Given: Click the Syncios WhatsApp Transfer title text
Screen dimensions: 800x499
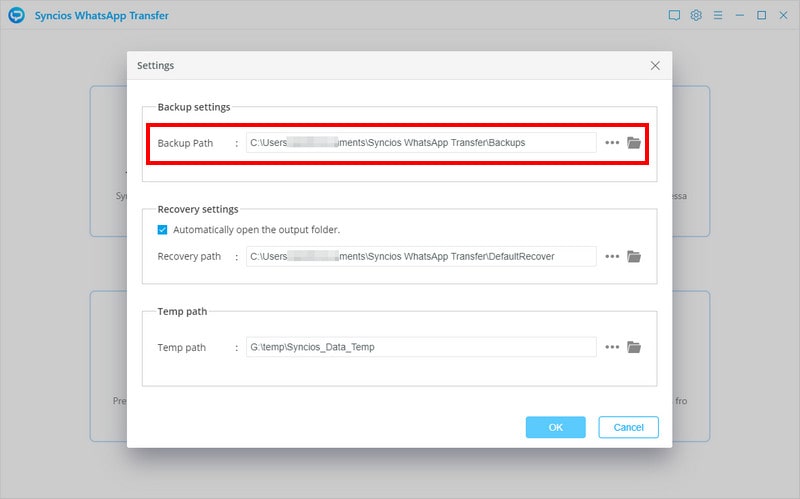Looking at the screenshot, I should (102, 16).
